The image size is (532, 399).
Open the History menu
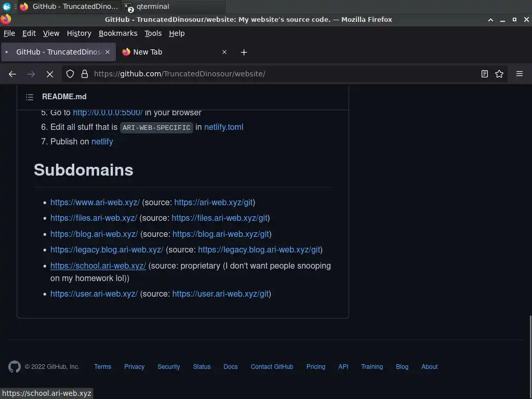coord(79,33)
